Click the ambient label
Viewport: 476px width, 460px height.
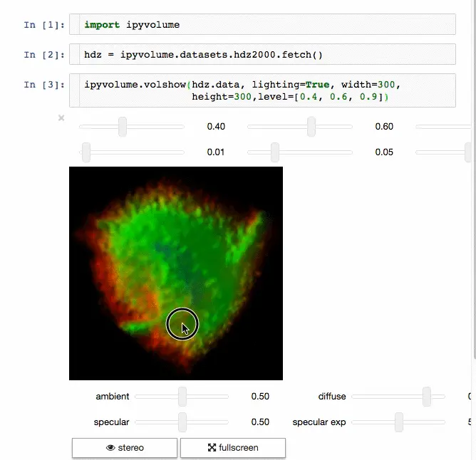point(113,397)
